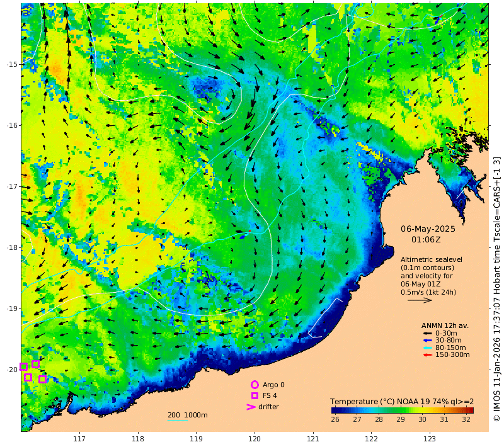This screenshot has width=504, height=447.
Task: Click the longitude axis label 120
Action: click(x=255, y=439)
